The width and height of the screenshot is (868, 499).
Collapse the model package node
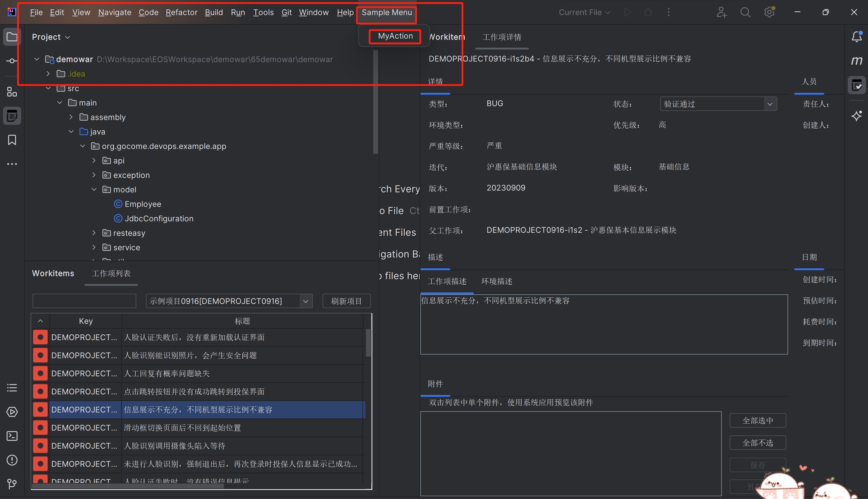pos(94,189)
